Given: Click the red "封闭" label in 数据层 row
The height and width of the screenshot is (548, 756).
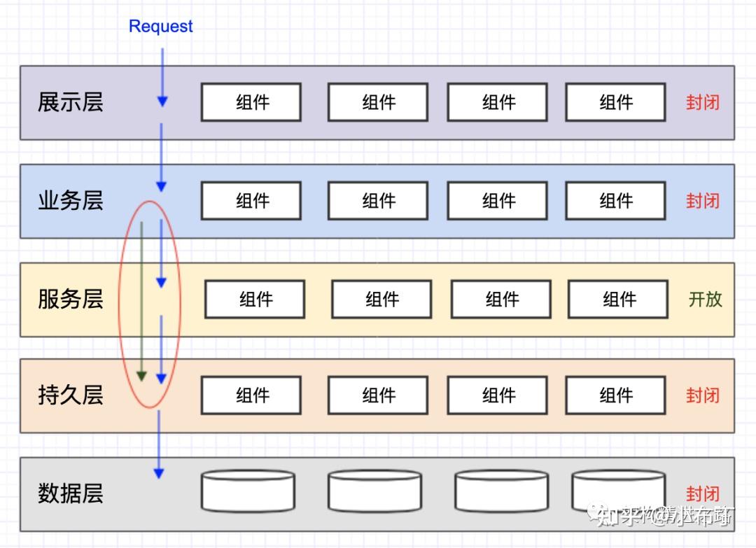Looking at the screenshot, I should tap(703, 493).
